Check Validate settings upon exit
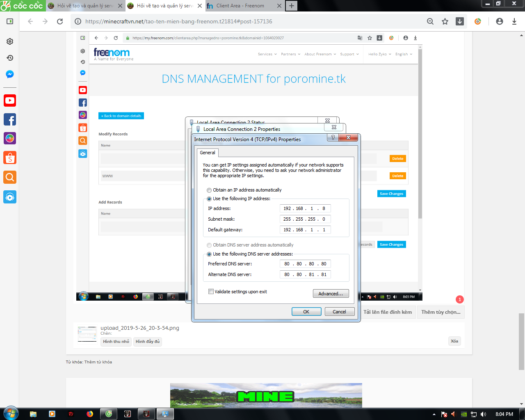Screen dimensions: 525x420 click(237, 292)
